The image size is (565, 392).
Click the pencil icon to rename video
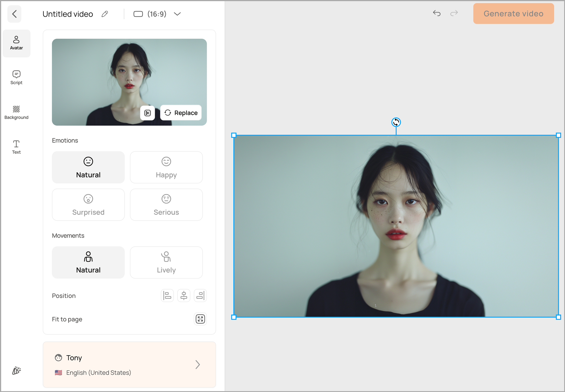tap(105, 14)
